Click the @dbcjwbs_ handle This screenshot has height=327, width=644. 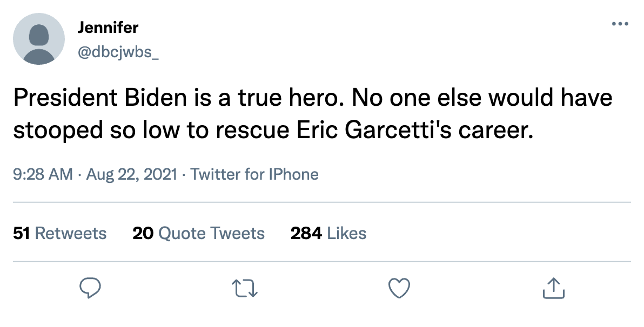[118, 53]
